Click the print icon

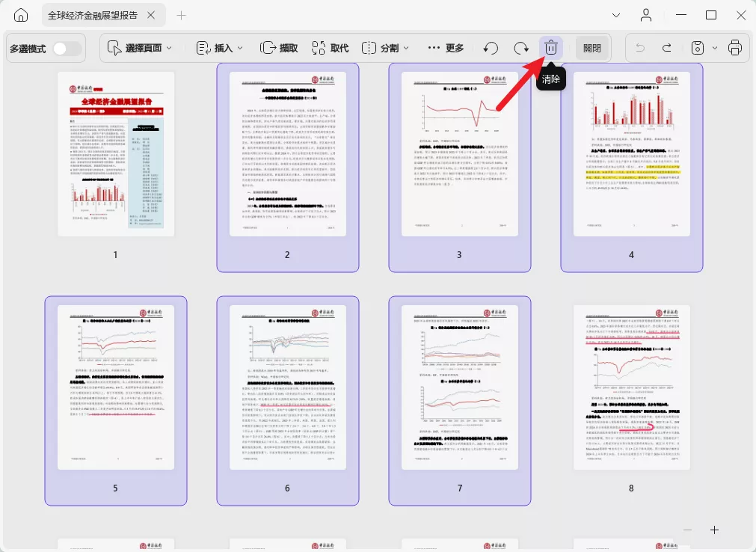735,48
